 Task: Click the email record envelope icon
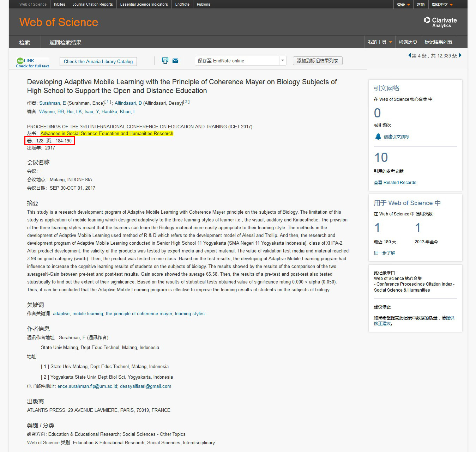point(175,61)
